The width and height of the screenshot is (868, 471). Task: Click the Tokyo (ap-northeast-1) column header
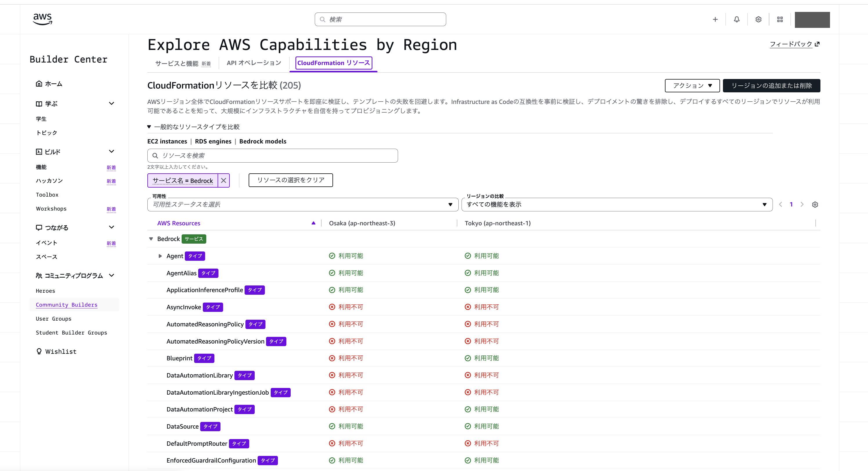[x=498, y=223]
